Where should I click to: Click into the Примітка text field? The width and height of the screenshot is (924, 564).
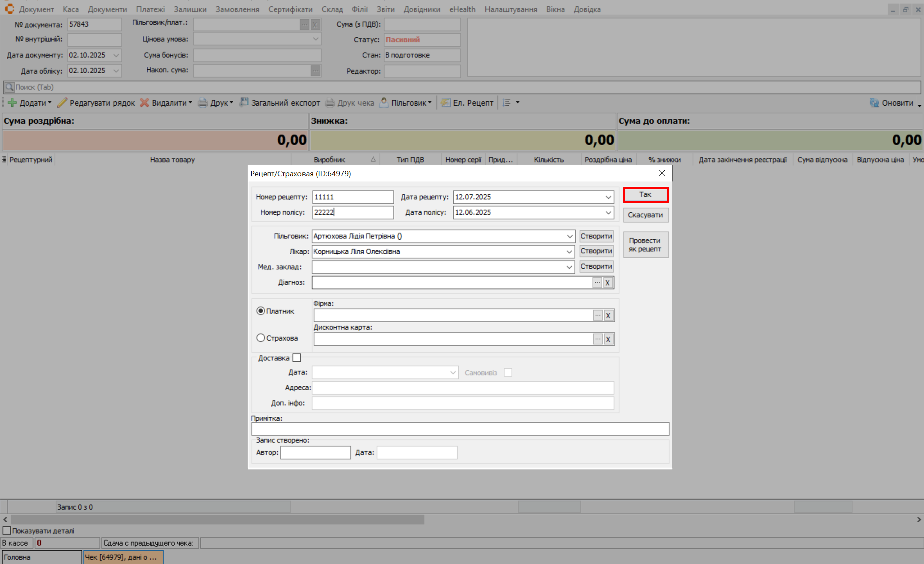point(460,429)
